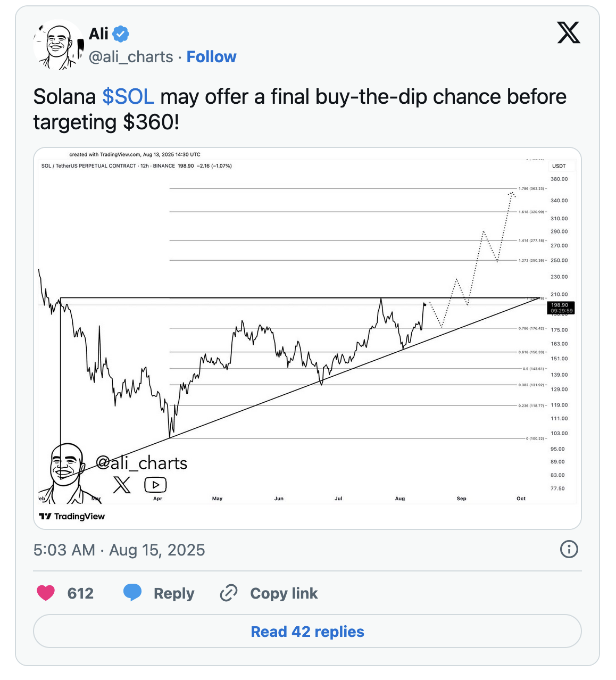Click the reply speech bubble icon
Image resolution: width=616 pixels, height=680 pixels.
tap(132, 593)
